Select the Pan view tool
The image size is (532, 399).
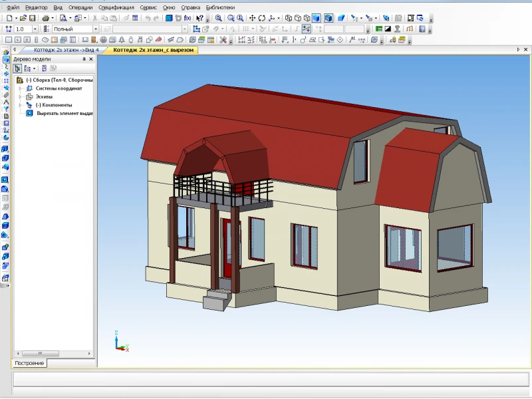pyautogui.click(x=252, y=18)
